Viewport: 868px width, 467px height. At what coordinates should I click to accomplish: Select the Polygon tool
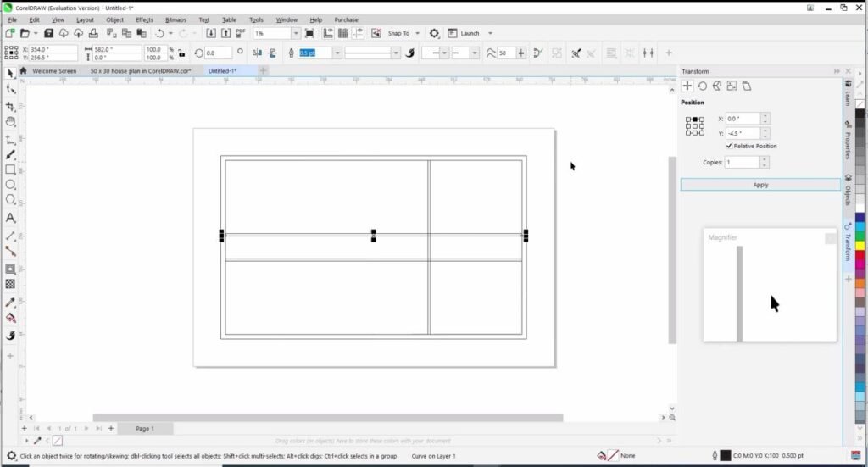[x=10, y=200]
